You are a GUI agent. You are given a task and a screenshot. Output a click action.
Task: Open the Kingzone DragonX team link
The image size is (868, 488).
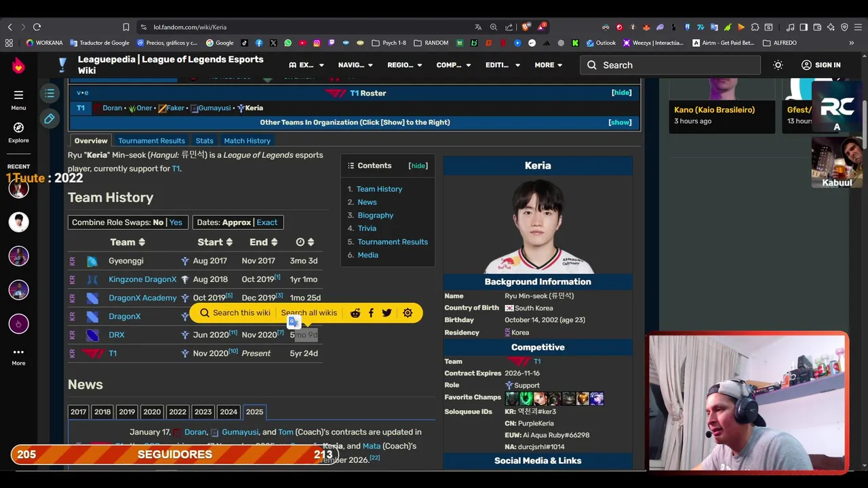[142, 279]
